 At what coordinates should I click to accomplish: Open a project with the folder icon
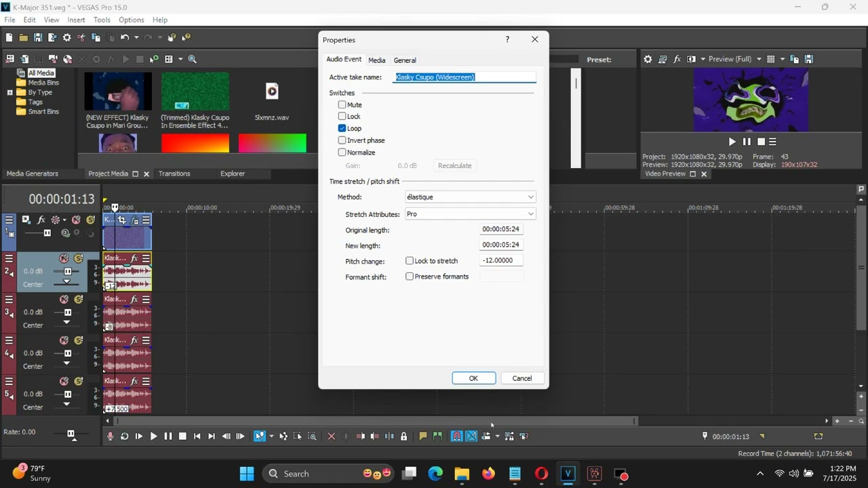click(23, 38)
